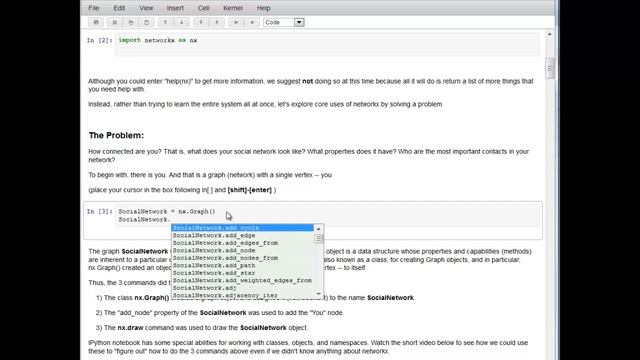Click the Save notebook toolbar icon

96,22
